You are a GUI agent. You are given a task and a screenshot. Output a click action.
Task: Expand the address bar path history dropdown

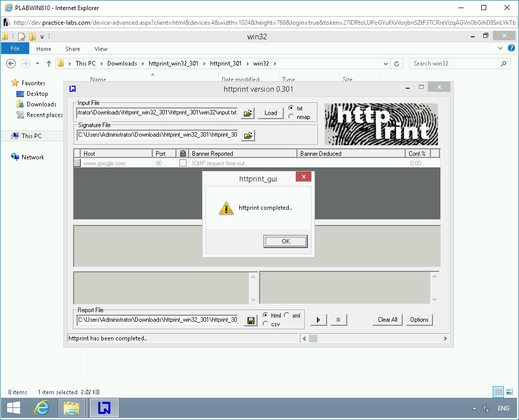point(385,64)
